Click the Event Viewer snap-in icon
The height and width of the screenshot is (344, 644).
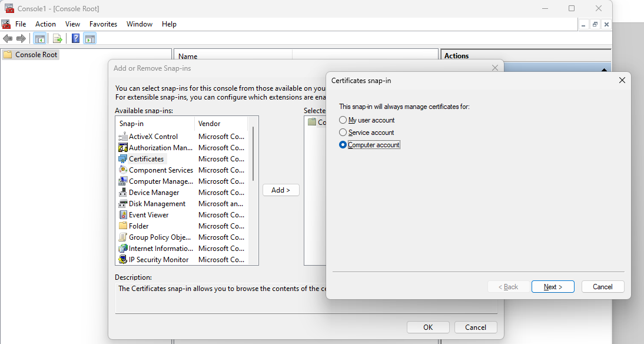click(123, 214)
